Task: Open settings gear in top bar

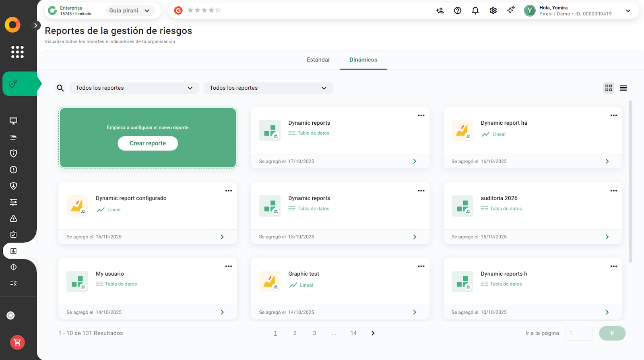Action: click(x=493, y=11)
